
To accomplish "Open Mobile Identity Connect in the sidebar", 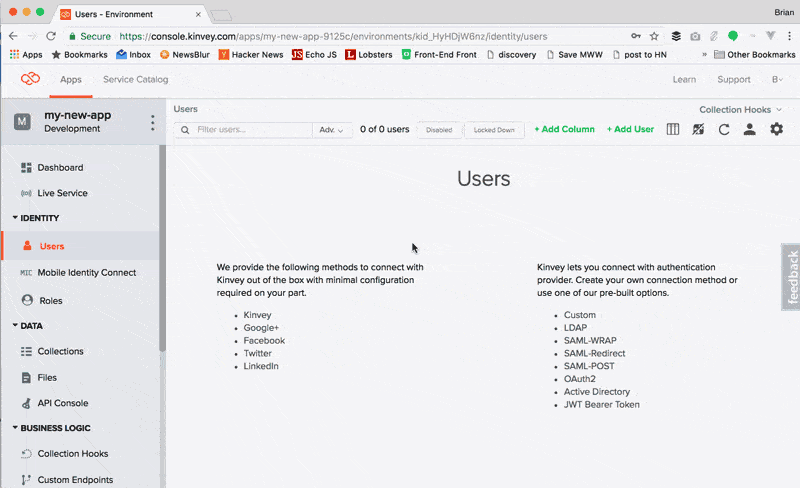I will (86, 272).
